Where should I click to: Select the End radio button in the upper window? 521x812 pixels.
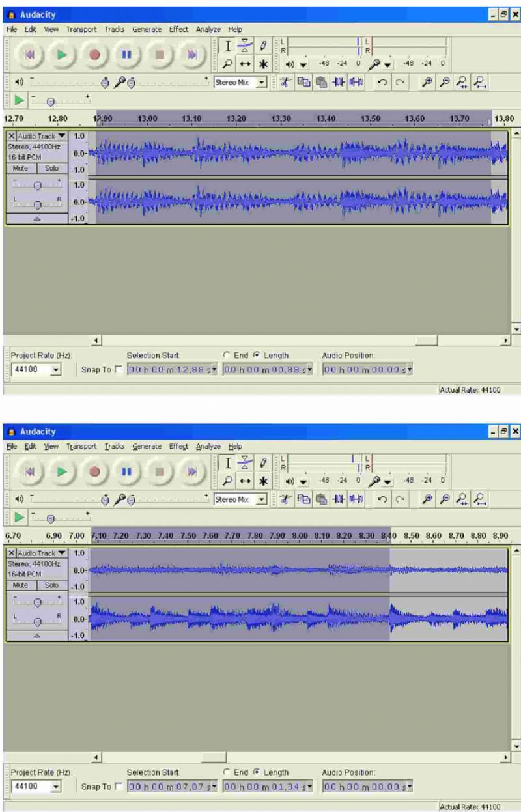227,356
